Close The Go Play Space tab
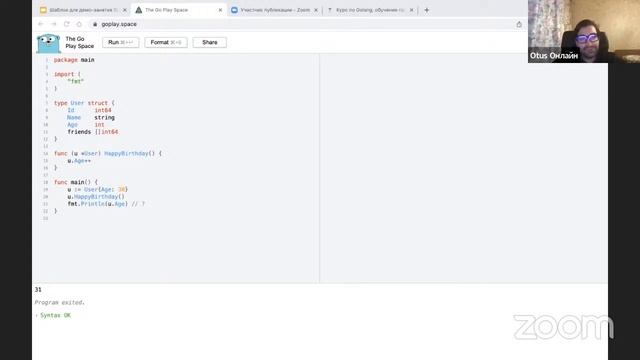 220,10
